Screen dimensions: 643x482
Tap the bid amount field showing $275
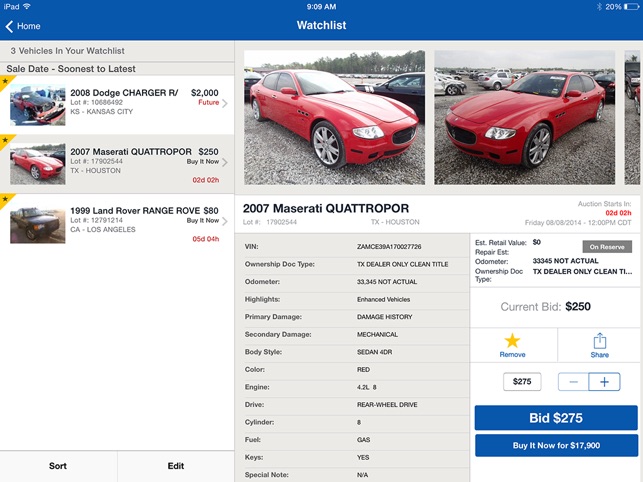(x=522, y=382)
